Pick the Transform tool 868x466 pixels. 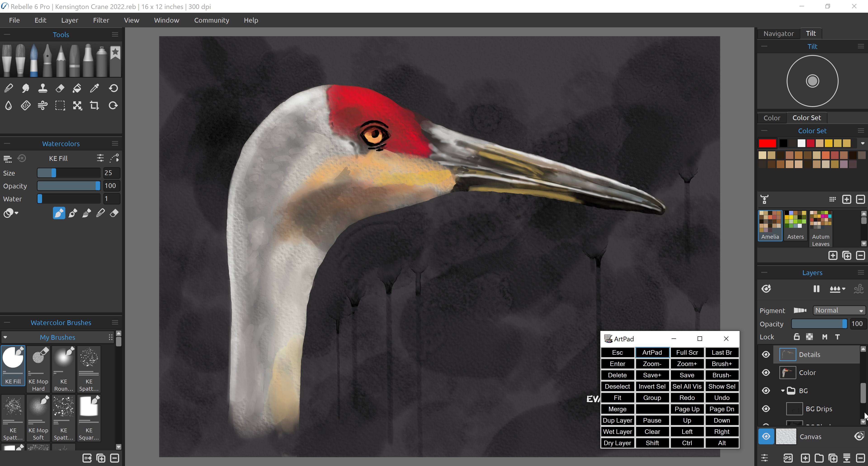[77, 106]
